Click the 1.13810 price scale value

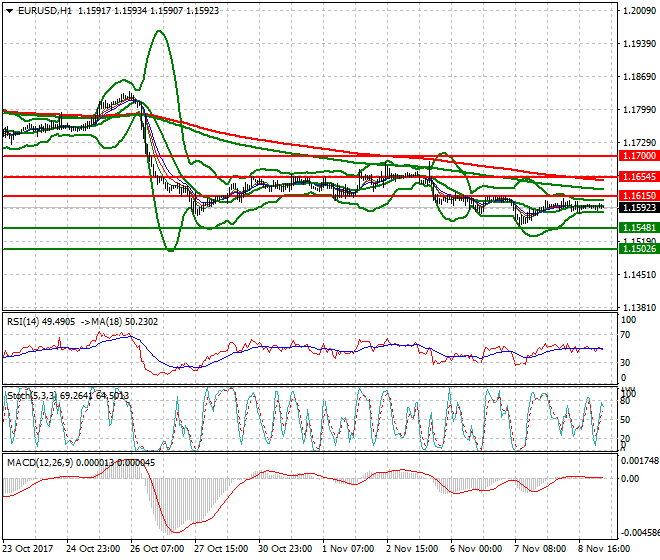click(638, 308)
